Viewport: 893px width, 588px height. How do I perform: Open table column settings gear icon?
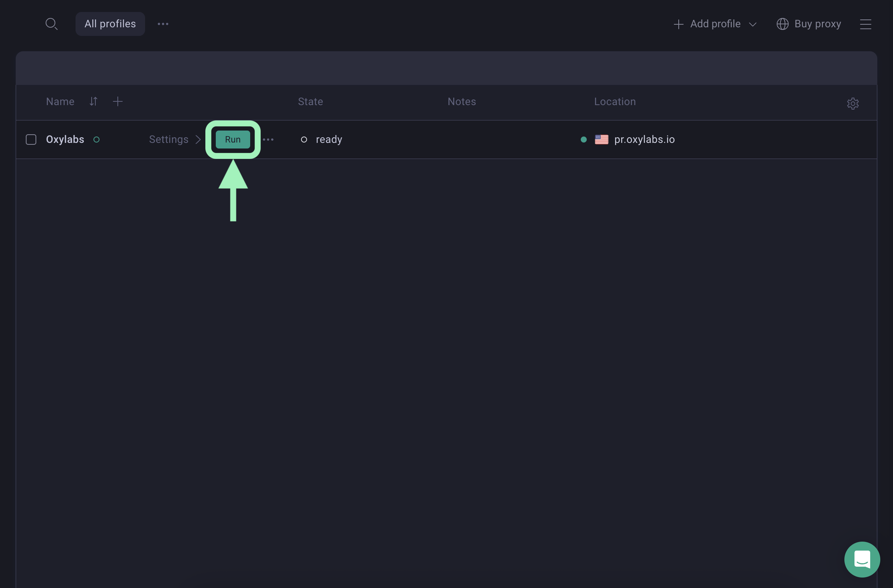pyautogui.click(x=853, y=104)
